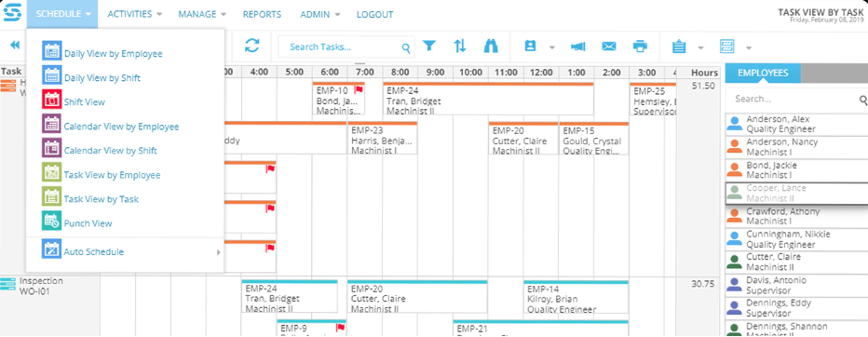Click EMP-24 Tran, Bridget orange block
This screenshot has height=337, width=868.
pyautogui.click(x=488, y=99)
